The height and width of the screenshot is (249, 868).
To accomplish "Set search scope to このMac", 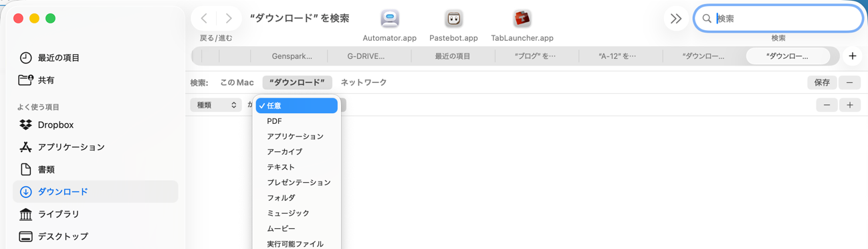I will pos(237,82).
